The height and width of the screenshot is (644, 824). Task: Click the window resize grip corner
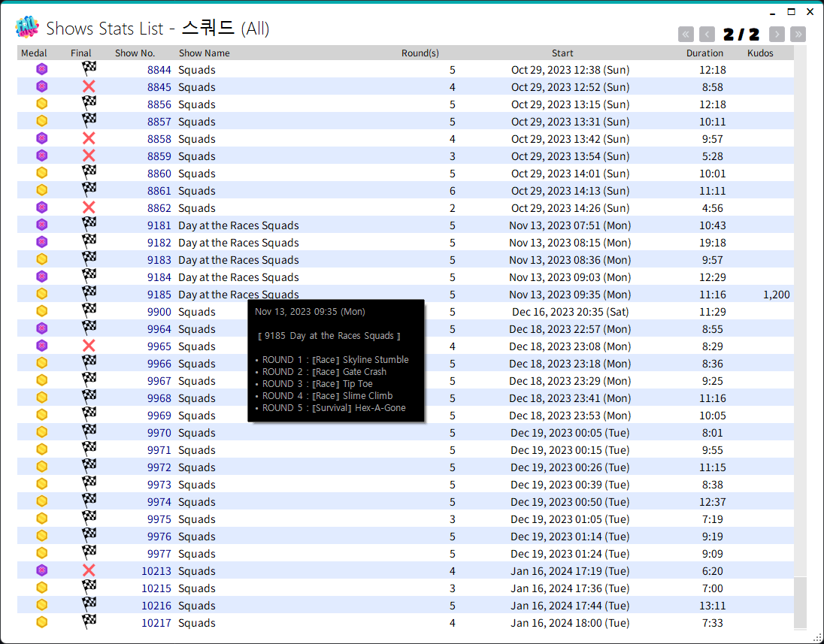point(817,638)
